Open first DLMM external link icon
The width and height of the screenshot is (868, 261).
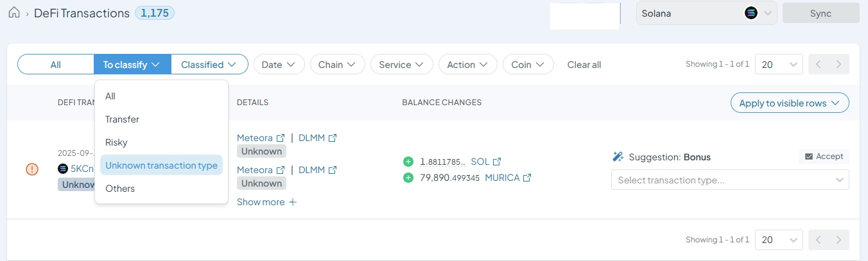(x=333, y=138)
